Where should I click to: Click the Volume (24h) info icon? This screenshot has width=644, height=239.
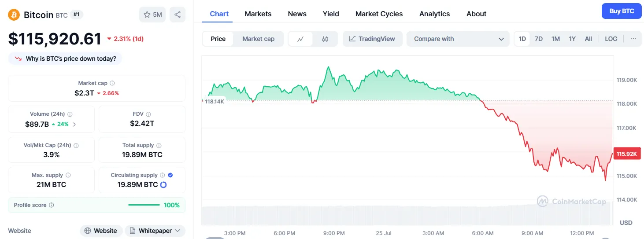point(70,114)
